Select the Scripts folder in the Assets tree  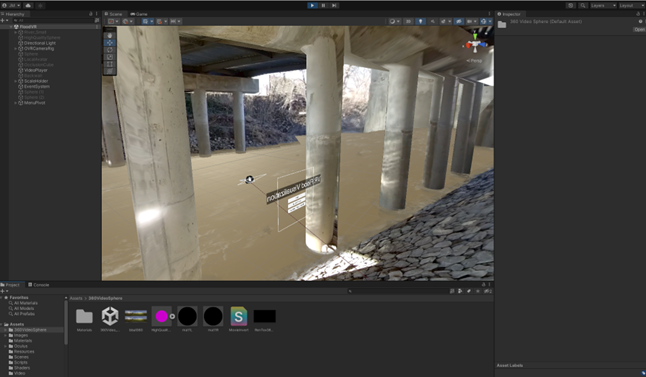(x=21, y=362)
